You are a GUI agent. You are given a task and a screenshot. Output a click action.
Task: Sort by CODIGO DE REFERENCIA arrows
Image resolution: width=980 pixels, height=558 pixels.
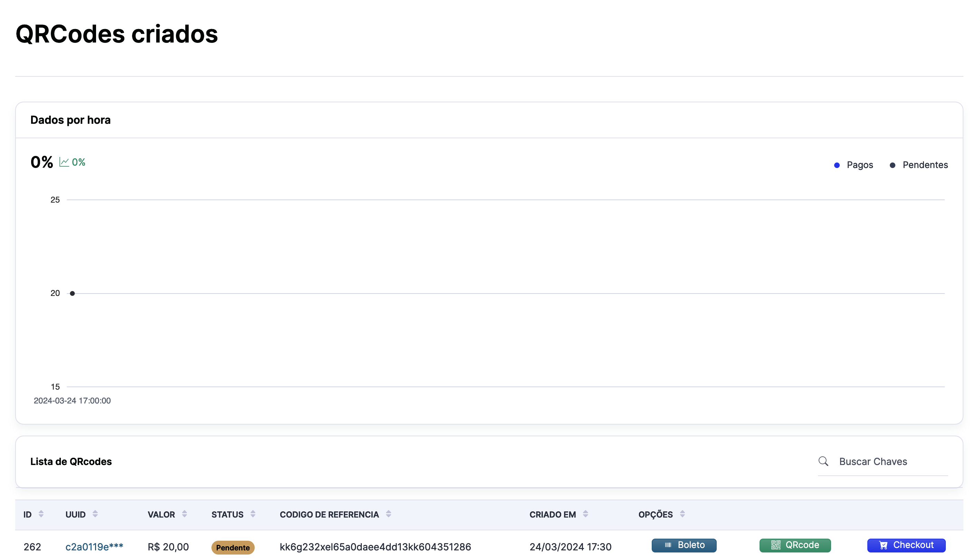click(388, 514)
